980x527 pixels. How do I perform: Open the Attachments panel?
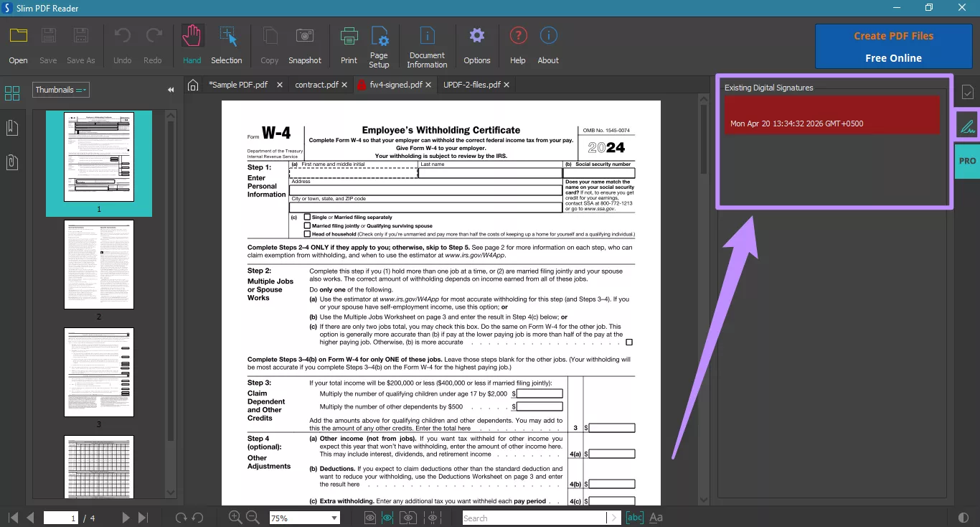[11, 162]
